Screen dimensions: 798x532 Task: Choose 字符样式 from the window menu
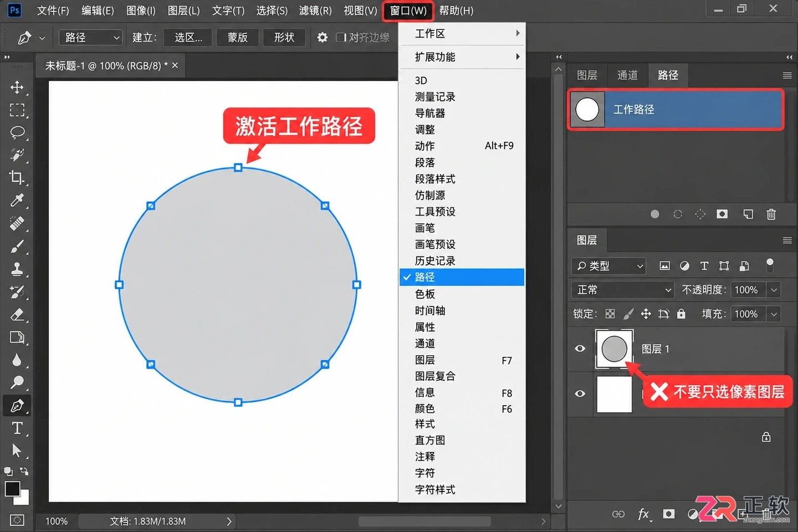pos(462,490)
